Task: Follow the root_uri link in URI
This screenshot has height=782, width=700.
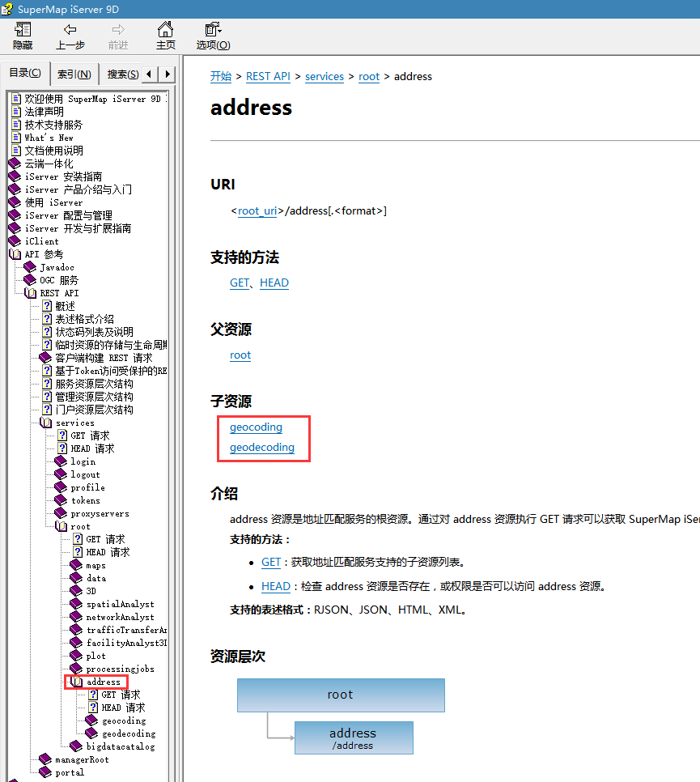Action: [x=257, y=211]
